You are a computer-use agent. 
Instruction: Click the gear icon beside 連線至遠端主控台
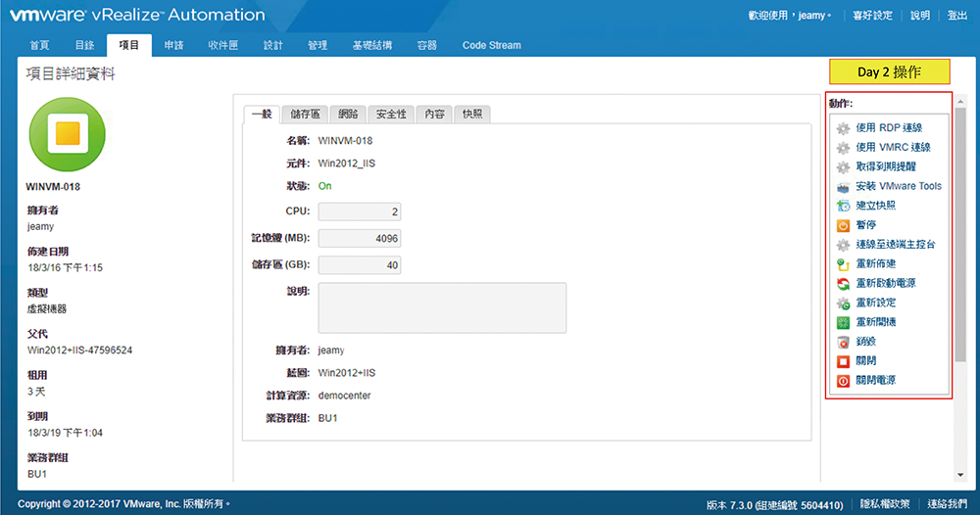pos(843,244)
